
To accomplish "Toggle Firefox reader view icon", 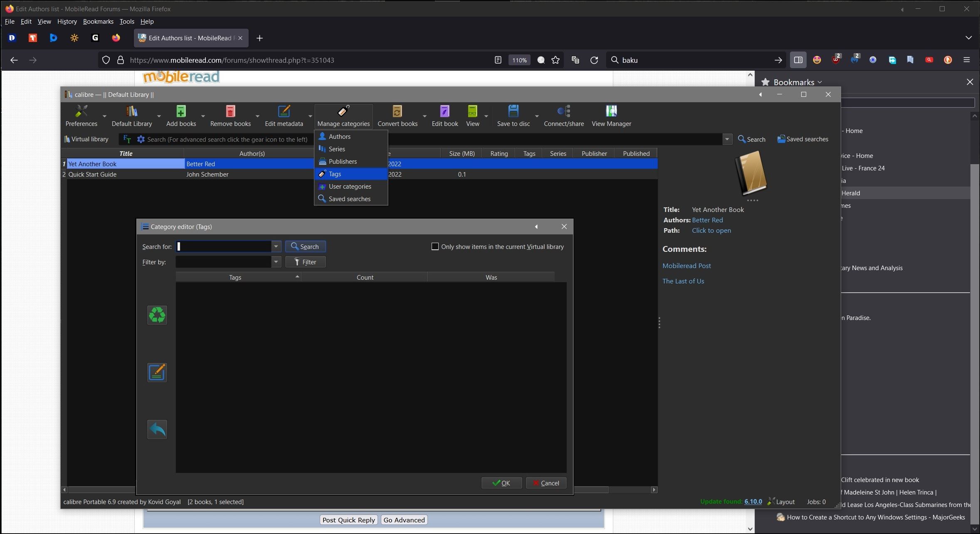I will click(x=498, y=60).
